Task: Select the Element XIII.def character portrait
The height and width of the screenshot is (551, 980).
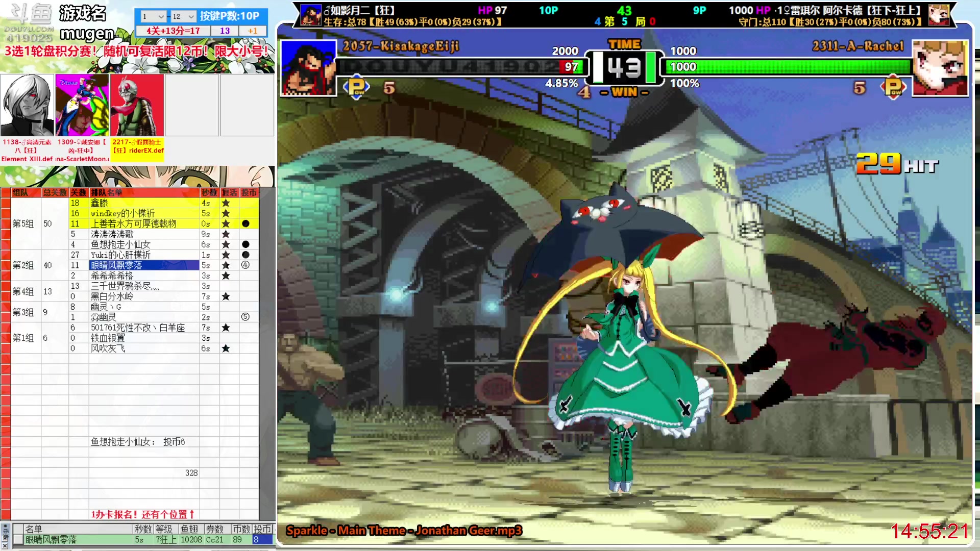Action: tap(27, 106)
